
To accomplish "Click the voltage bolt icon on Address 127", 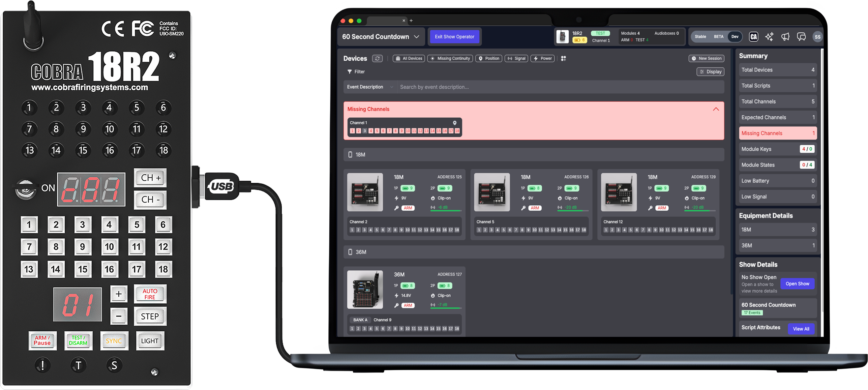I will click(x=397, y=295).
